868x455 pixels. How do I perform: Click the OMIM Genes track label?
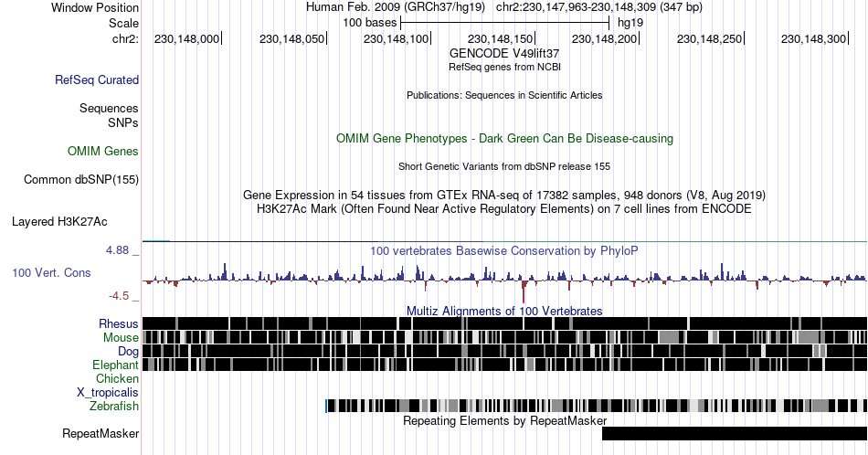tap(103, 151)
